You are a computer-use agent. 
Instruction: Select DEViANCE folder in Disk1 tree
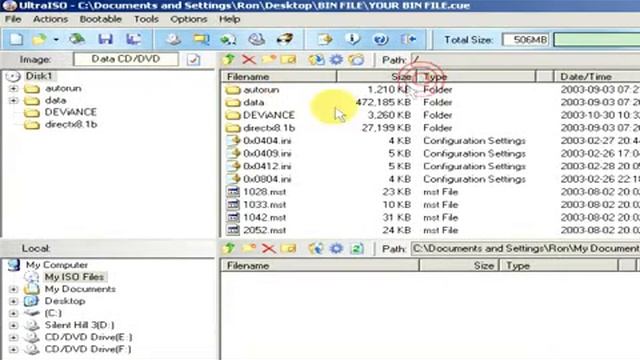pos(71,112)
